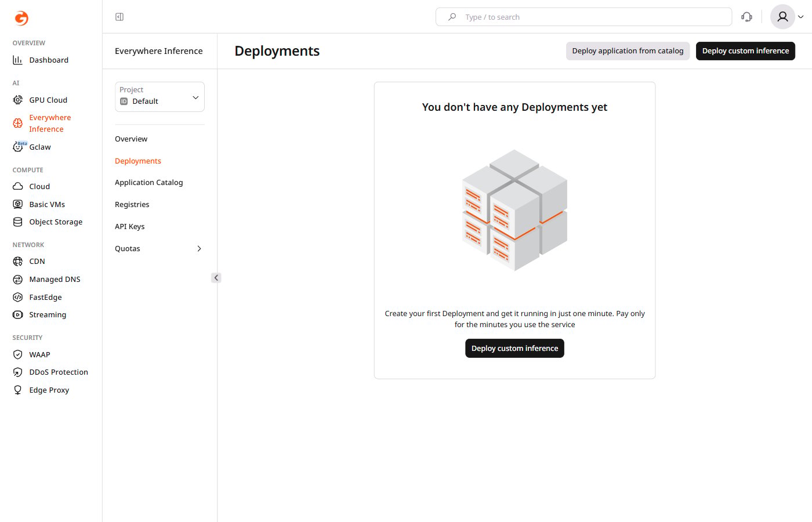This screenshot has height=522, width=812.
Task: Open GPU Cloud link
Action: (x=48, y=100)
